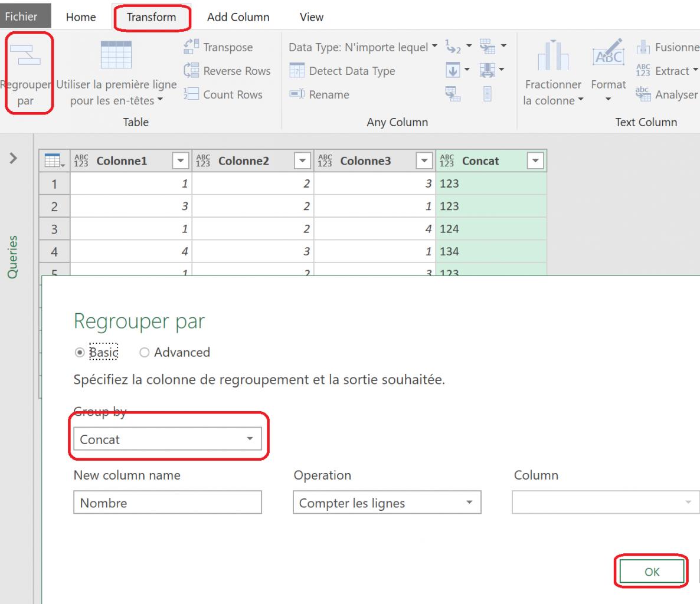The height and width of the screenshot is (604, 700).
Task: Open the Colonne1 filter dropdown
Action: tap(181, 160)
